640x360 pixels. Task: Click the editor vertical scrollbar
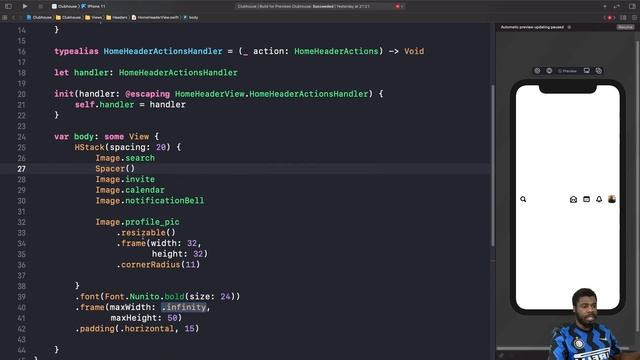coord(493,165)
